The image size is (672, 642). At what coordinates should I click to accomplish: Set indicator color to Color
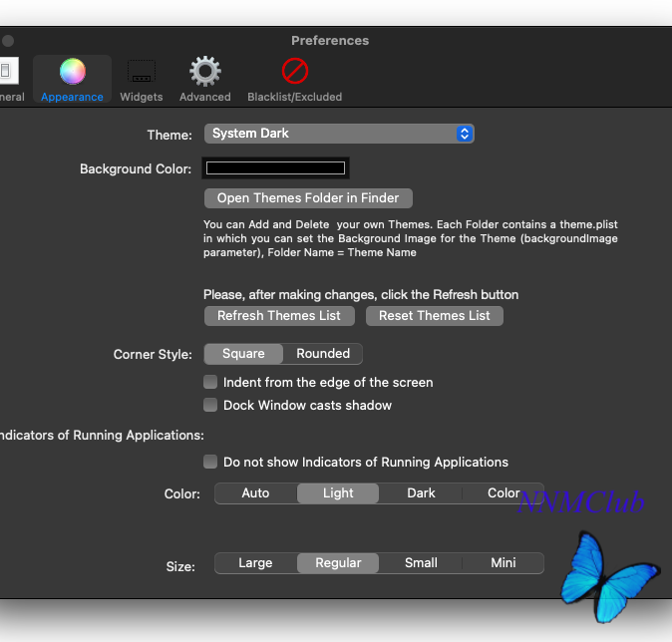pyautogui.click(x=504, y=493)
